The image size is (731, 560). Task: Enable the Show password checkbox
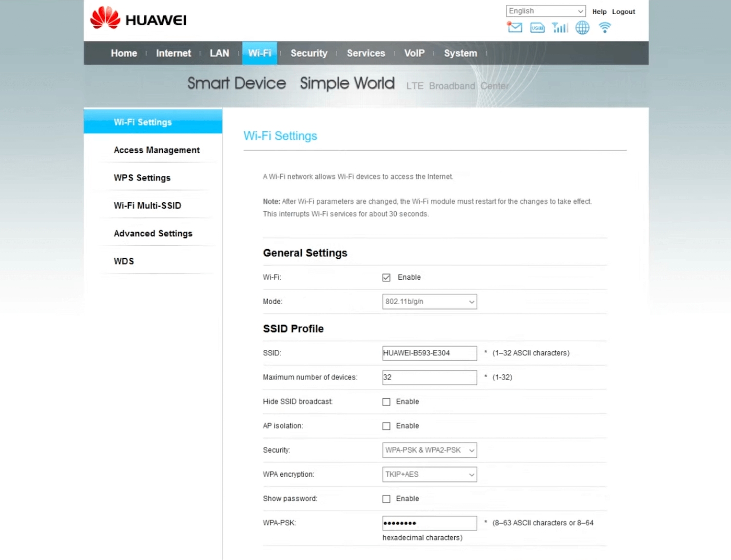386,499
